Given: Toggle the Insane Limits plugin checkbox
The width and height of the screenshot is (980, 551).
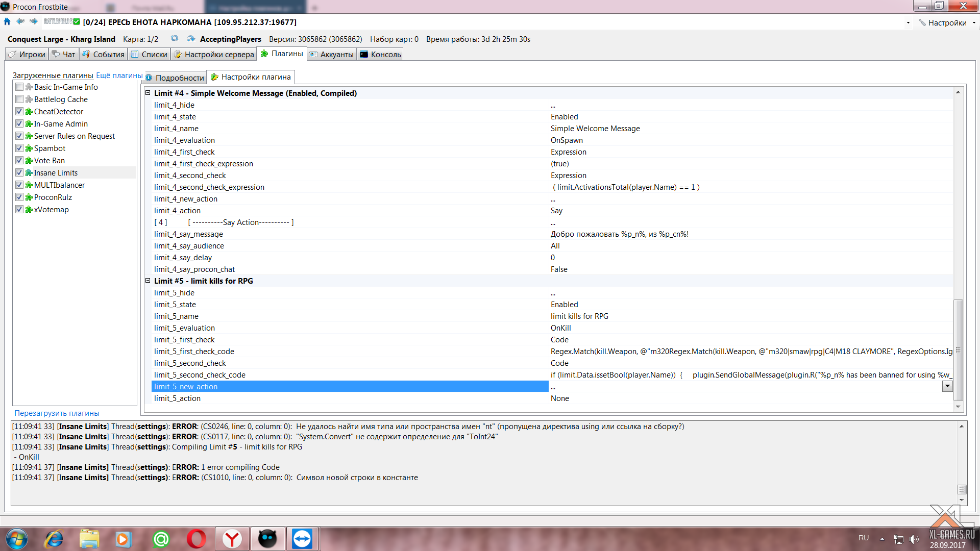Looking at the screenshot, I should point(19,173).
